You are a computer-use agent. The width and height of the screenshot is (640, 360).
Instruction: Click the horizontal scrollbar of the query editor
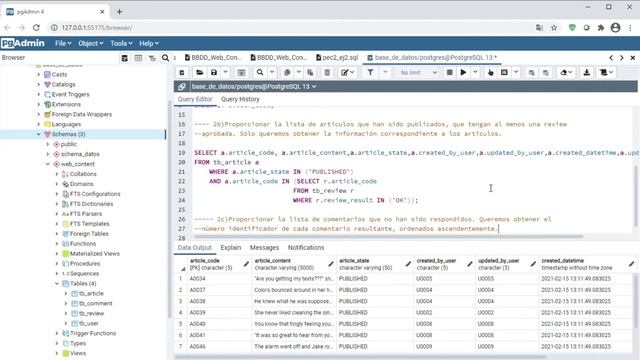[x=389, y=236]
